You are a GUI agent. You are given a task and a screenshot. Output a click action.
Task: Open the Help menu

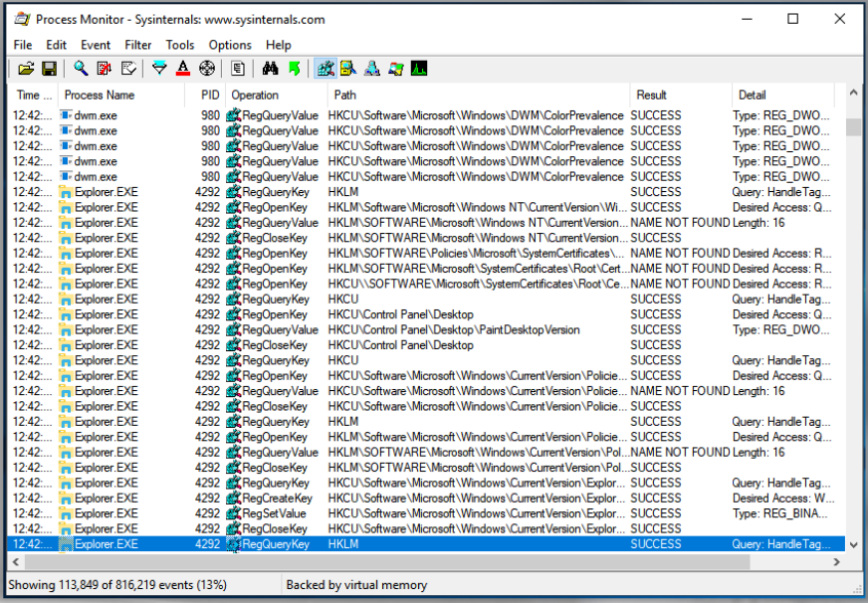(x=278, y=45)
